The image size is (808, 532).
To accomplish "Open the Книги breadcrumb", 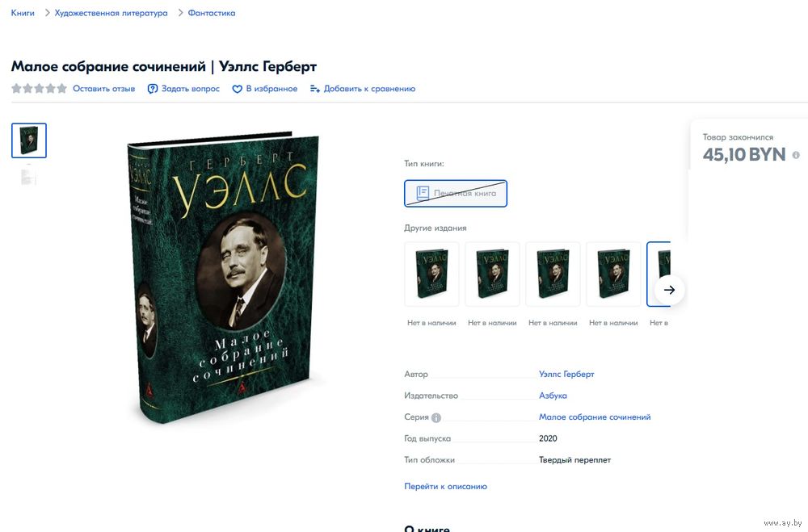I will coord(23,13).
